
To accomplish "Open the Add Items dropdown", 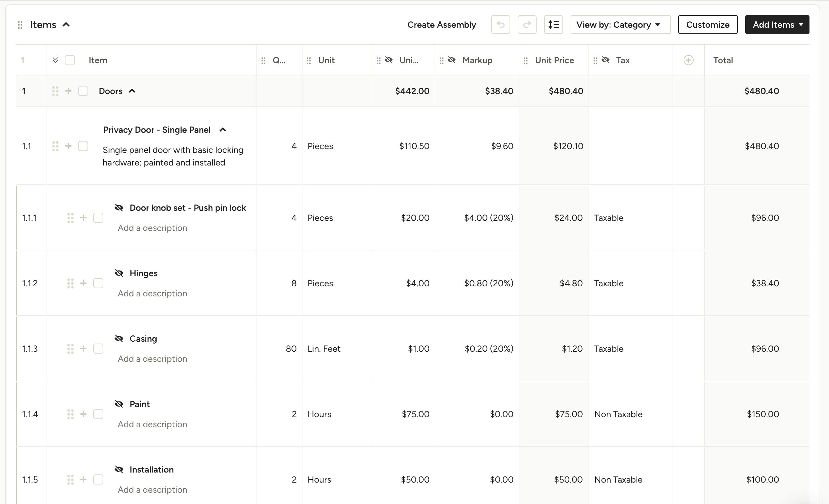I will coord(777,25).
